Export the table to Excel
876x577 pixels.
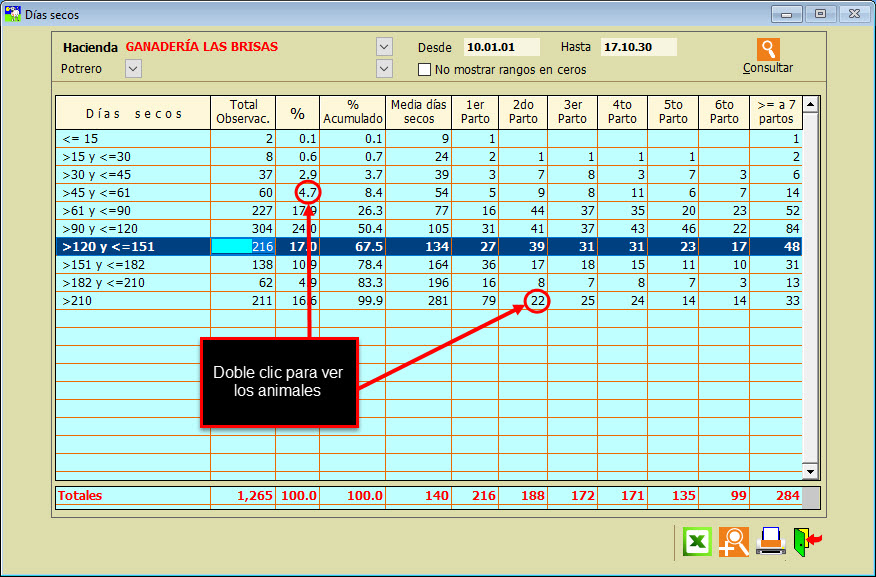pyautogui.click(x=697, y=541)
